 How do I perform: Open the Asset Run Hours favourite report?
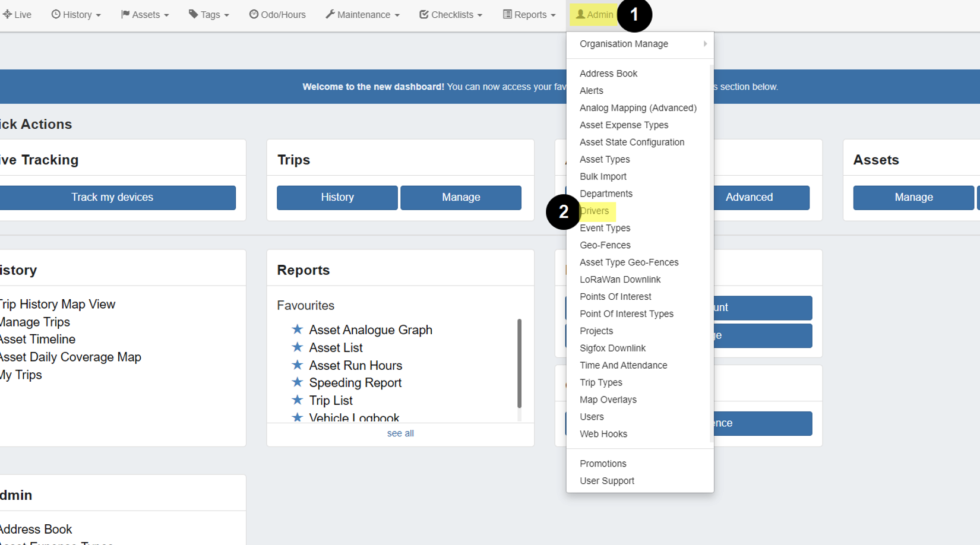click(x=356, y=366)
